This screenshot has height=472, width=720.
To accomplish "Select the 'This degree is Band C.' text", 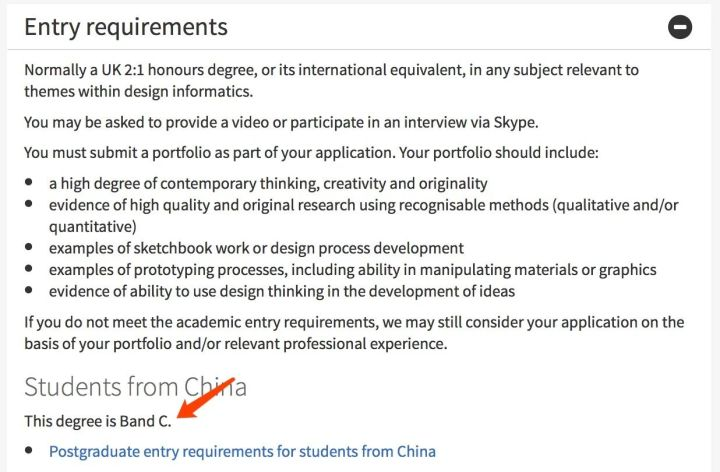I will pos(98,421).
